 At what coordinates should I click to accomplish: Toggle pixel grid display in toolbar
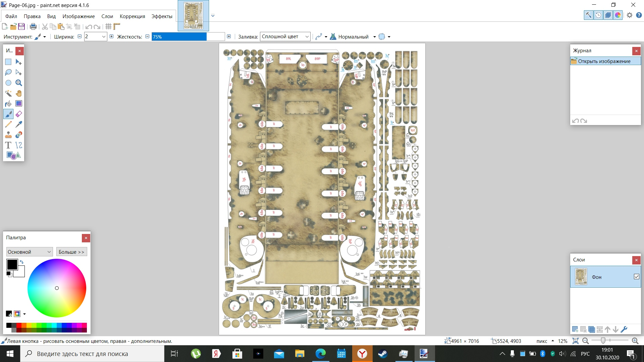click(108, 26)
